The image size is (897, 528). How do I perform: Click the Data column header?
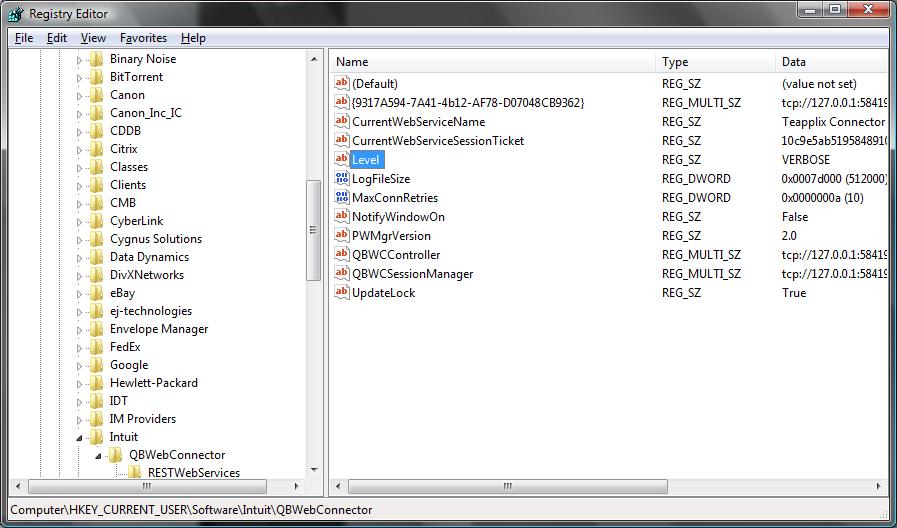pyautogui.click(x=832, y=62)
